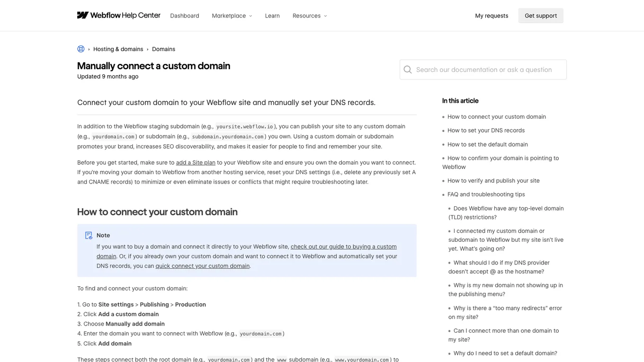The height and width of the screenshot is (362, 644).
Task: Open 'quick connect your custom domain' link
Action: pyautogui.click(x=203, y=266)
